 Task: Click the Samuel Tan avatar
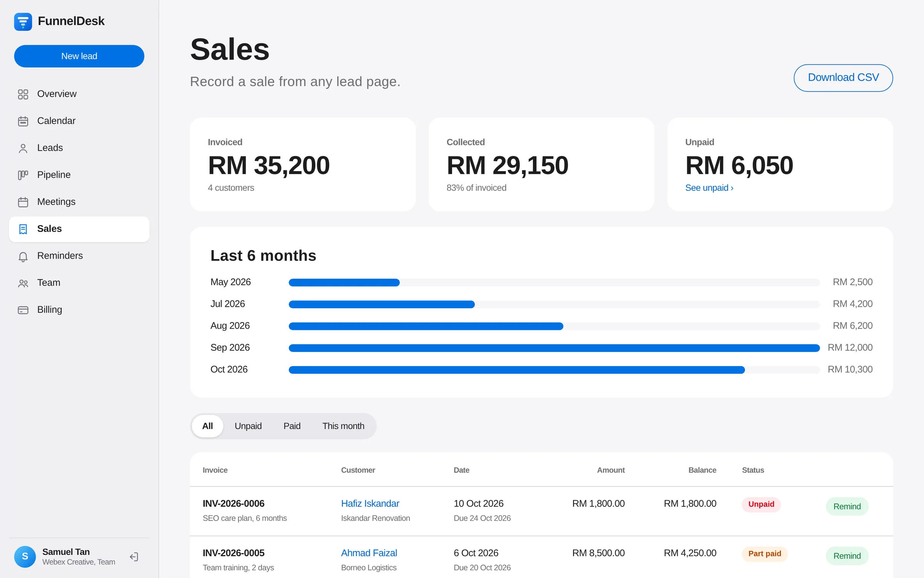25,556
